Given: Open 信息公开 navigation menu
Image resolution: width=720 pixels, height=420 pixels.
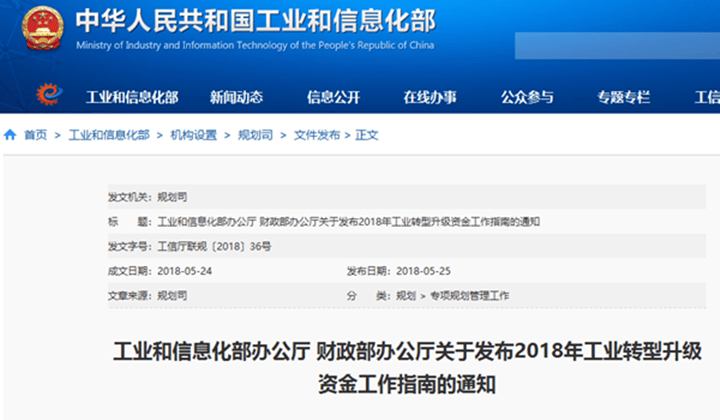Looking at the screenshot, I should coord(333,97).
